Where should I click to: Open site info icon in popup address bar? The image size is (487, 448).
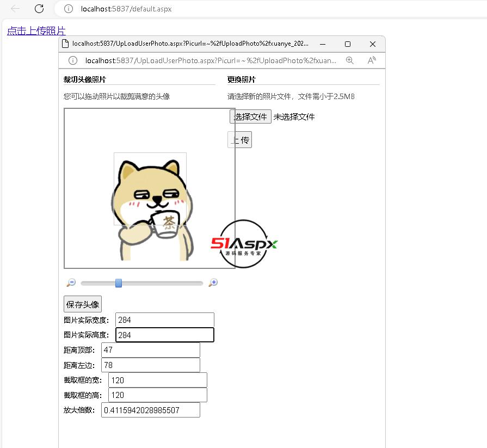pos(73,60)
